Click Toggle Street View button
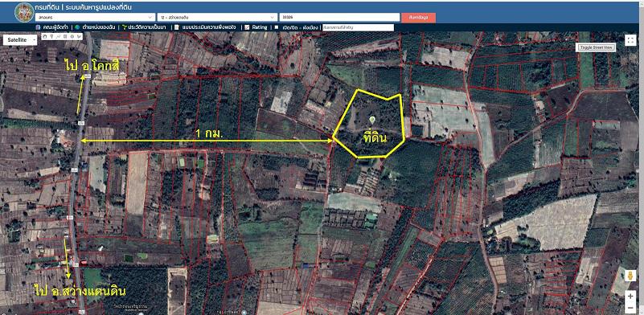The height and width of the screenshot is (315, 644). (597, 47)
